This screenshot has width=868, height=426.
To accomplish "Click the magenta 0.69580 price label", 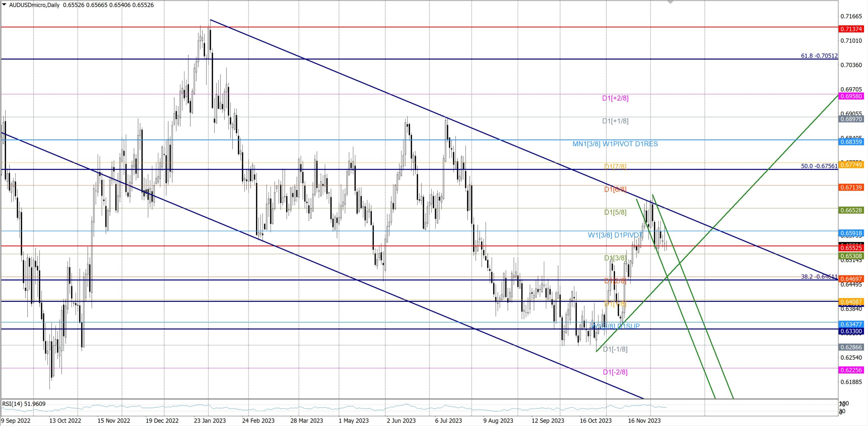I will click(851, 96).
